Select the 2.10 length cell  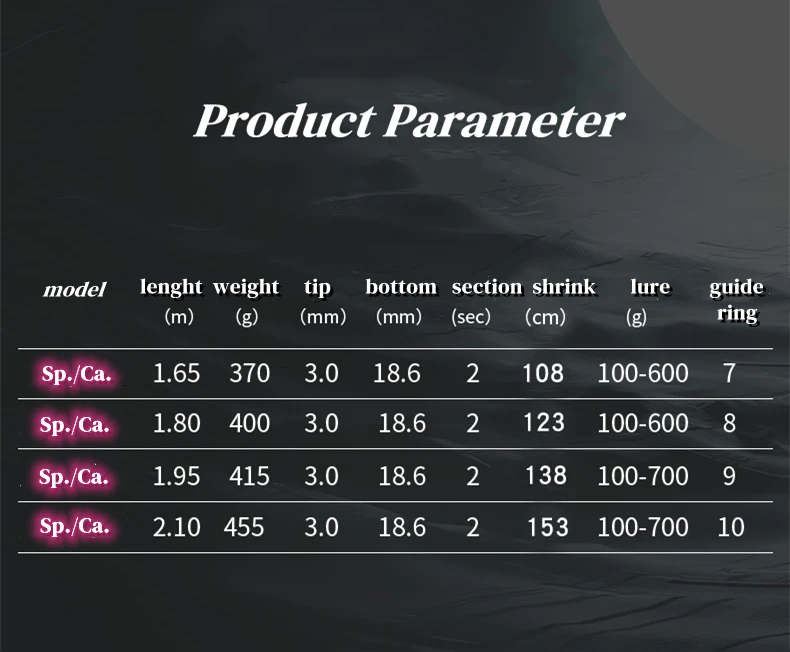(x=177, y=526)
